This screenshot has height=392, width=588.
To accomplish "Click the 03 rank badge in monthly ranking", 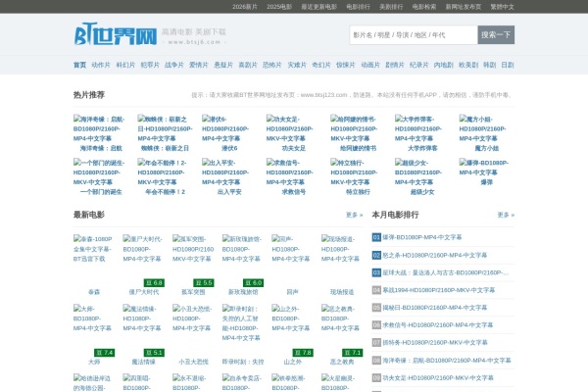I will [x=376, y=272].
